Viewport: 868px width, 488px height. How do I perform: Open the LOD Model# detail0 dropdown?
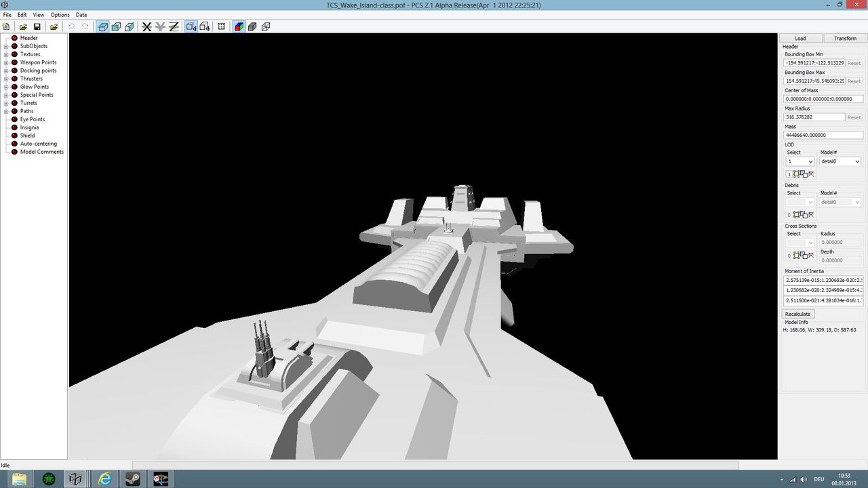pyautogui.click(x=840, y=161)
